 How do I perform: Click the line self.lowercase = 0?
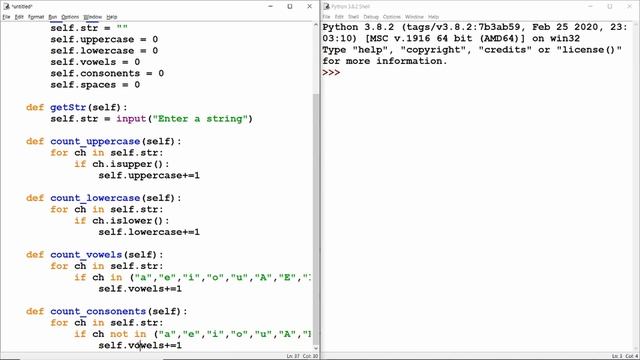coord(104,51)
